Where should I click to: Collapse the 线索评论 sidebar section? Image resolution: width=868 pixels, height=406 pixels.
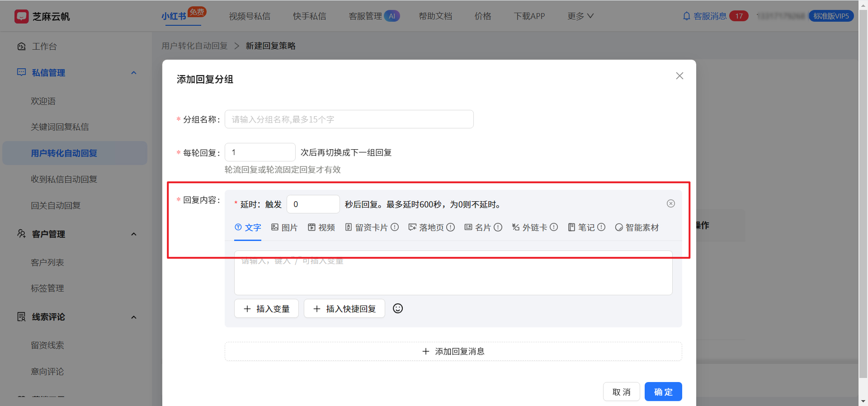[134, 317]
